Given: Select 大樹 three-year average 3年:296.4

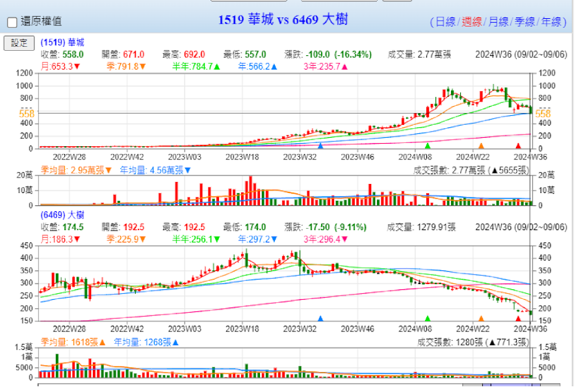Looking at the screenshot, I should coord(326,239).
